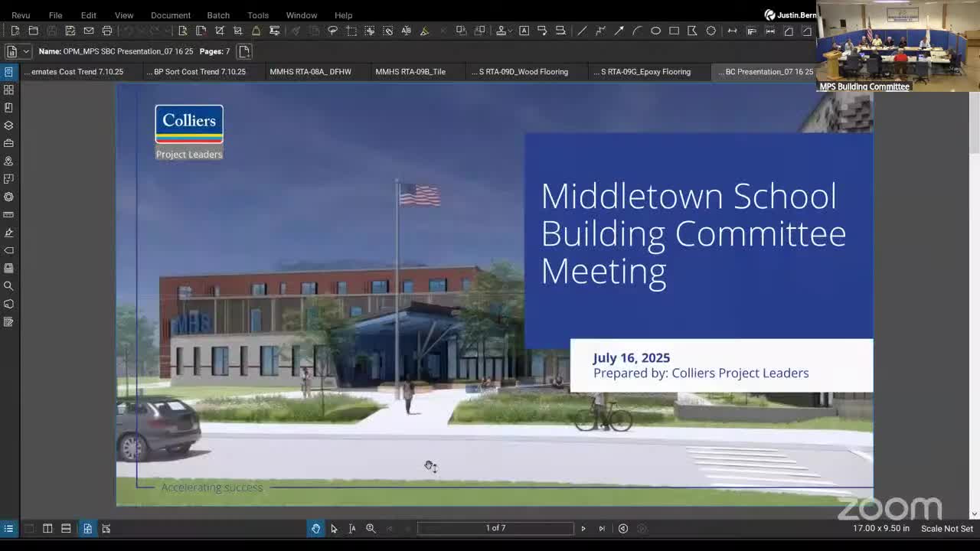Open the Stamp tool dropdown arrow
The height and width of the screenshot is (551, 980).
point(509,31)
